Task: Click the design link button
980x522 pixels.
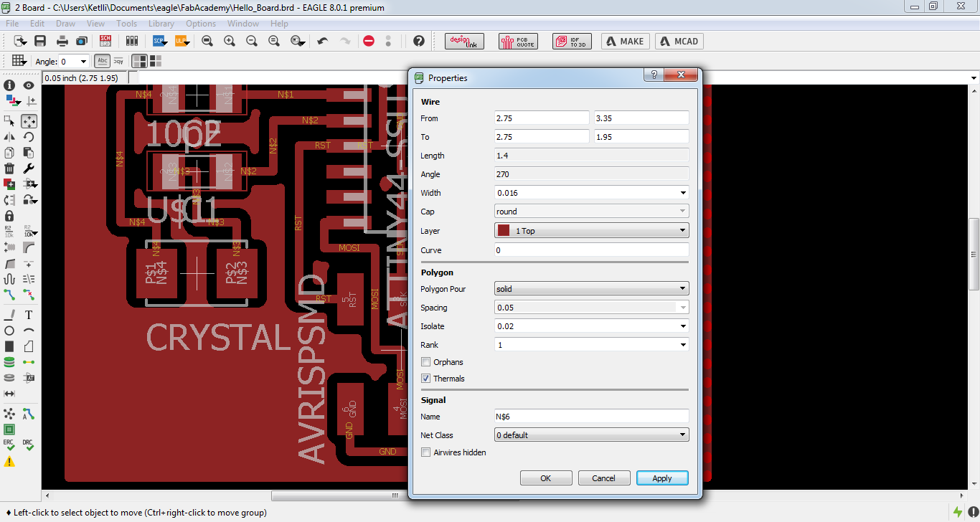Action: [x=465, y=42]
